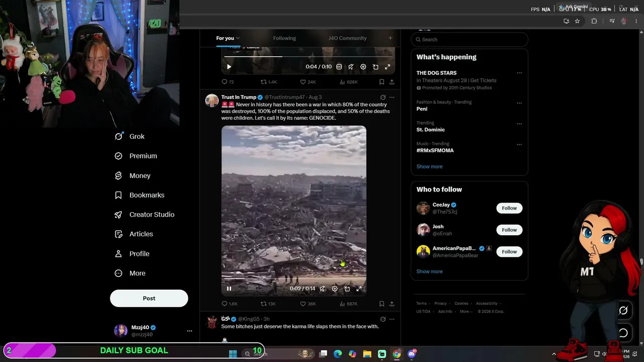Open options for #RMxSFMOMA trend
Viewport: 644px width, 362px height.
[519, 144]
